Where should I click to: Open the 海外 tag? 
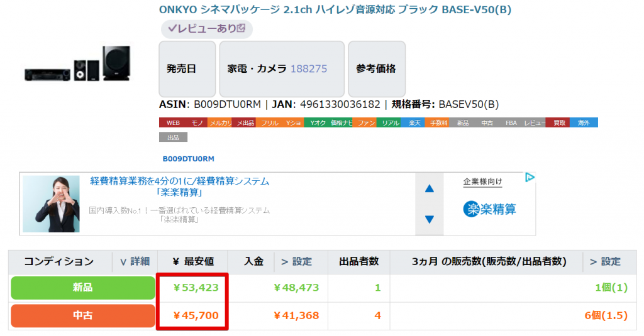pos(584,122)
